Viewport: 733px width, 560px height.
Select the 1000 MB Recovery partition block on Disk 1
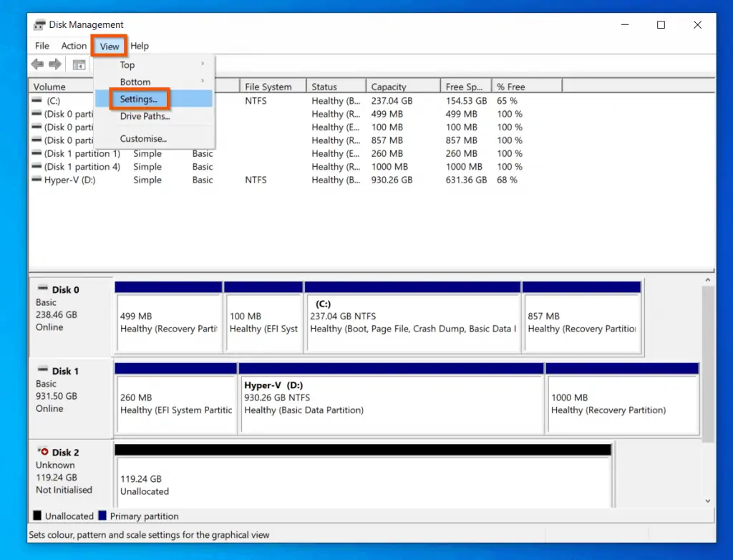(x=623, y=399)
